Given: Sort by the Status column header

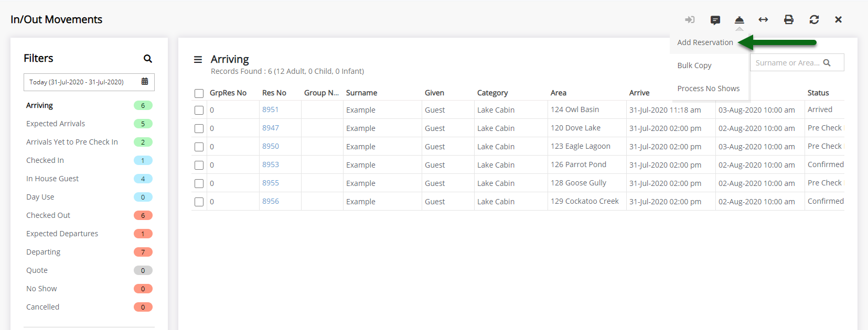Looking at the screenshot, I should tap(818, 93).
